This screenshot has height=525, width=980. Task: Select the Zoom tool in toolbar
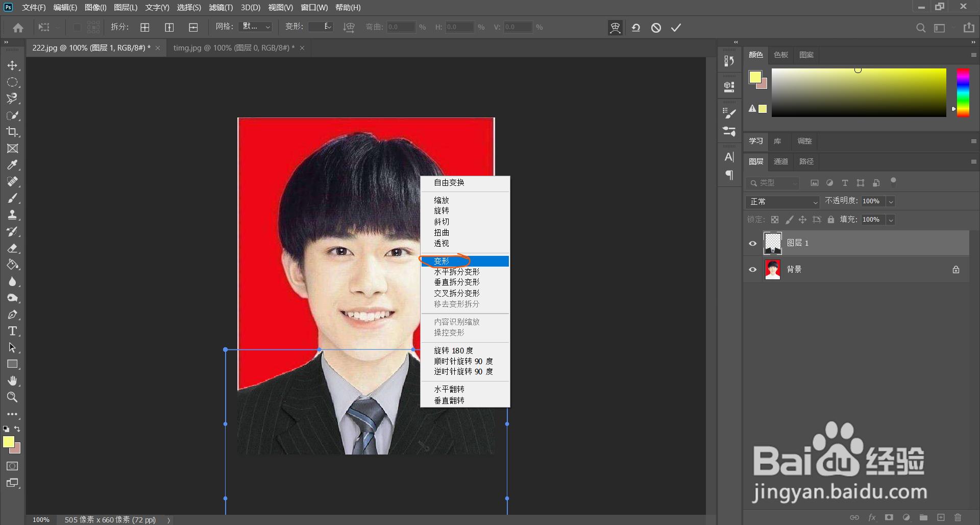tap(12, 397)
